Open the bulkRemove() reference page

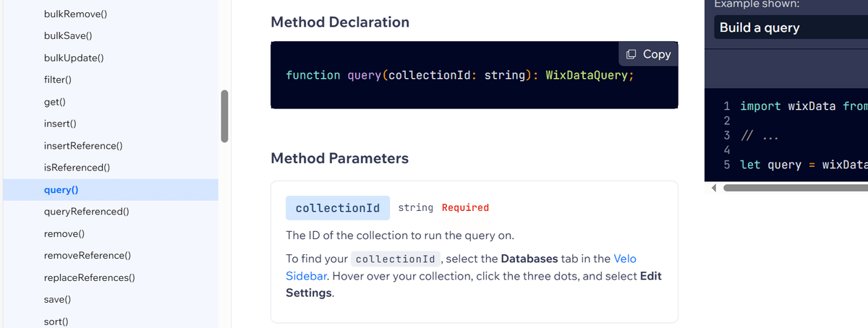tap(77, 14)
